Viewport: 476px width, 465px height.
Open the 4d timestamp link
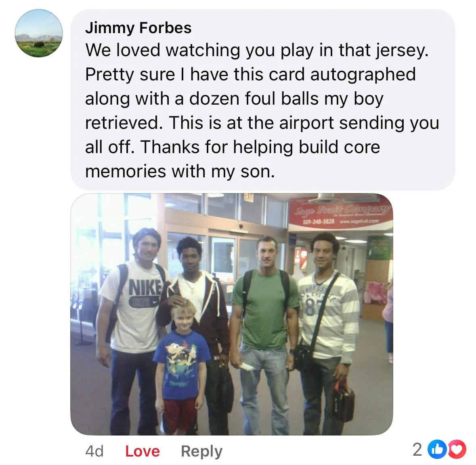click(94, 451)
